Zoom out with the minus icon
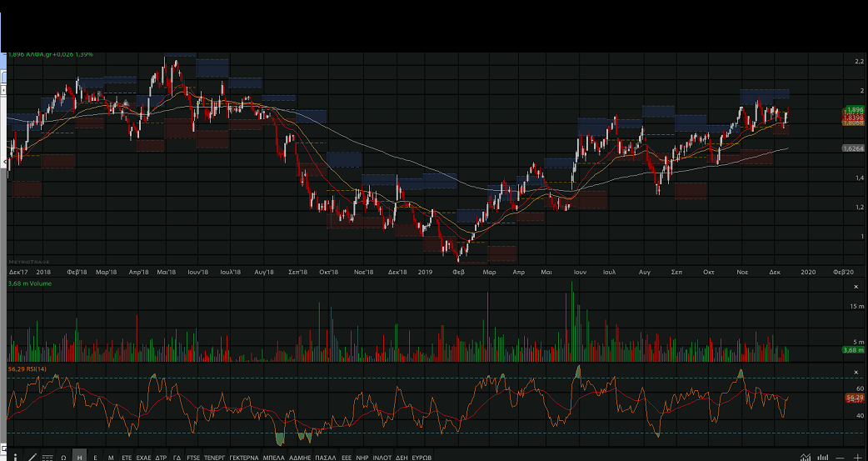 (x=841, y=457)
